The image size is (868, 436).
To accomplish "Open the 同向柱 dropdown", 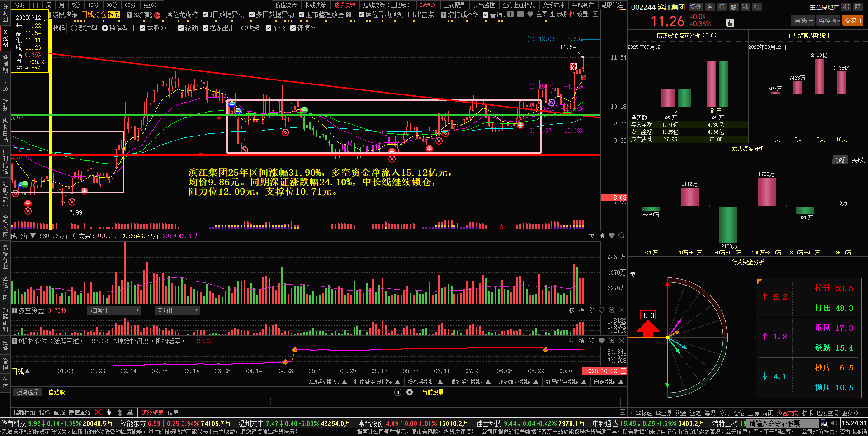I will point(177,310).
